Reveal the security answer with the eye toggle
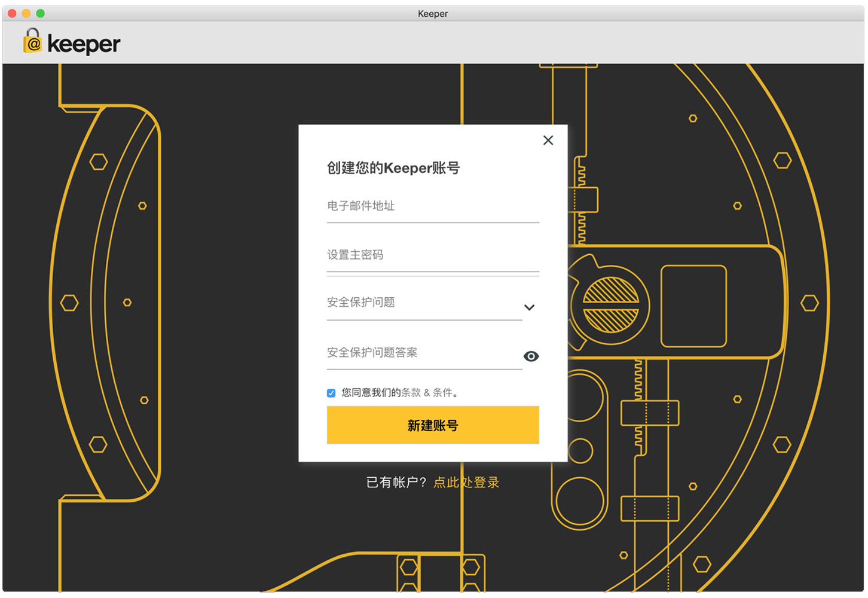The image size is (868, 598). (x=531, y=356)
